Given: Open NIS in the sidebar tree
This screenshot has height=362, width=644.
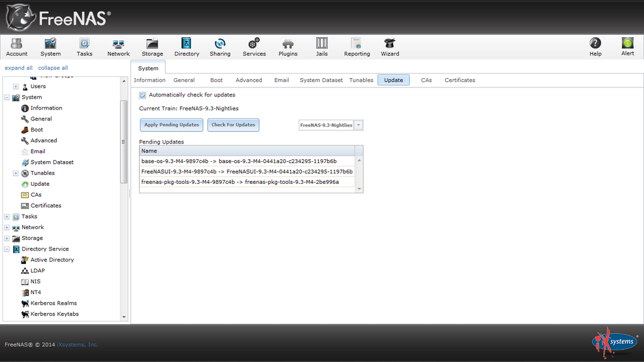Looking at the screenshot, I should (x=31, y=281).
